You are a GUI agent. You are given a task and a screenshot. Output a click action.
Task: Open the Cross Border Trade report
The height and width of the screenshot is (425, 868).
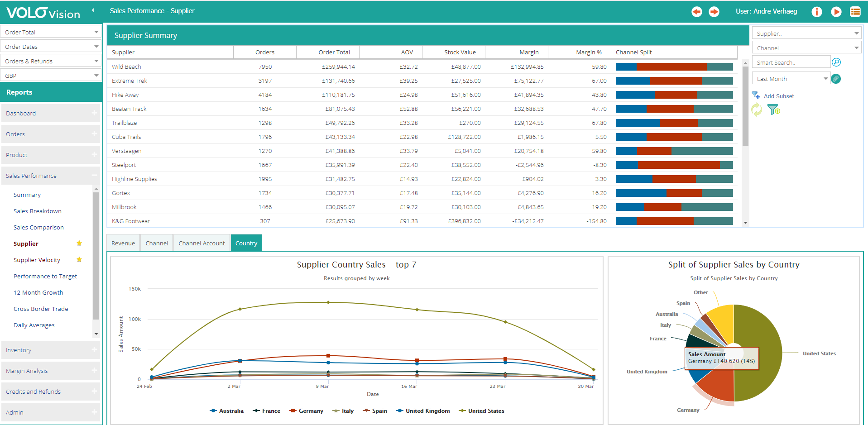click(x=41, y=309)
